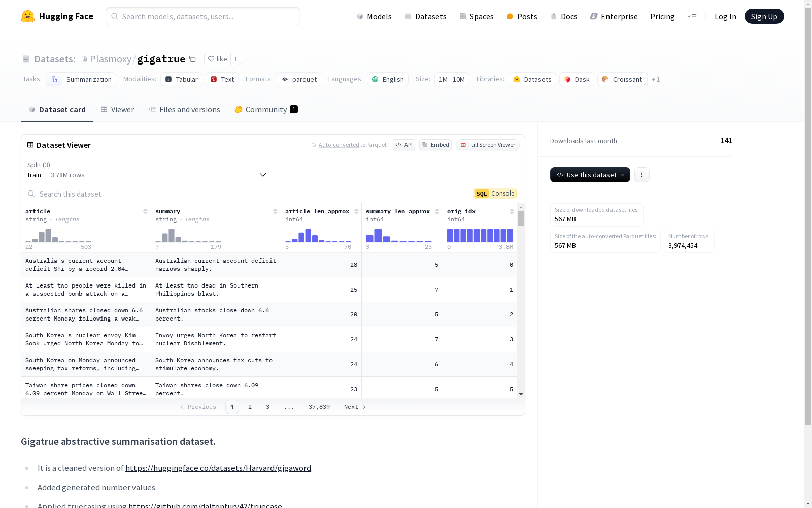
Task: Select the Croissant library tag
Action: coord(622,79)
